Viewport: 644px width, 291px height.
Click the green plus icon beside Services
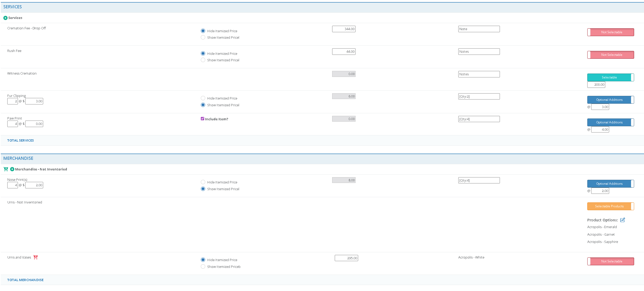click(5, 18)
